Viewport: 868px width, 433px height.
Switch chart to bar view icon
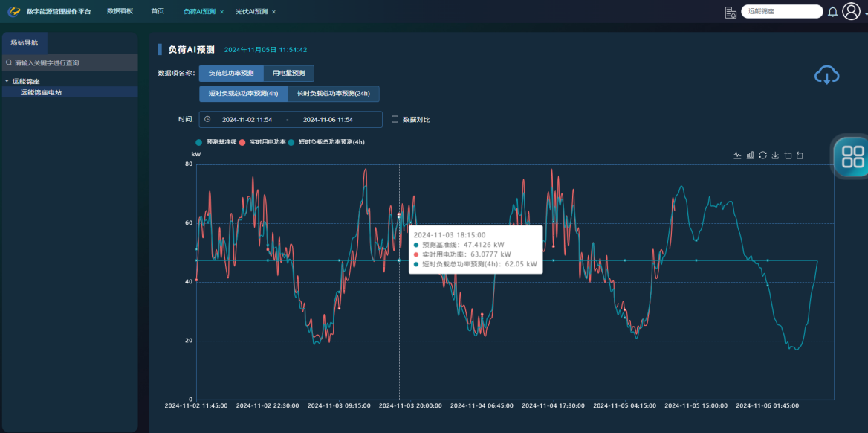[x=750, y=155]
